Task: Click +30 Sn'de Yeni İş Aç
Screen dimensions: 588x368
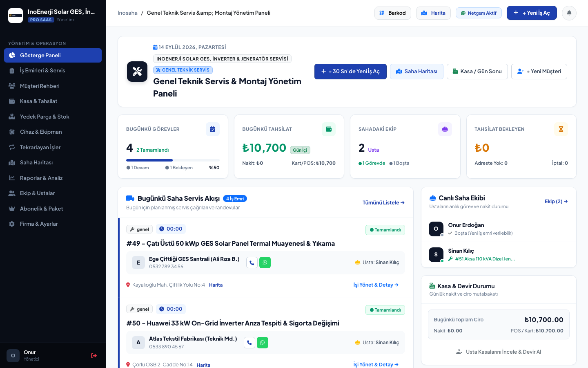Action: pos(350,72)
